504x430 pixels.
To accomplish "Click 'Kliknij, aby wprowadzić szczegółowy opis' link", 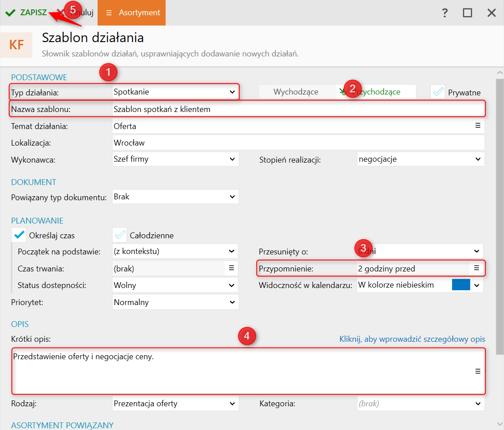I will (412, 339).
